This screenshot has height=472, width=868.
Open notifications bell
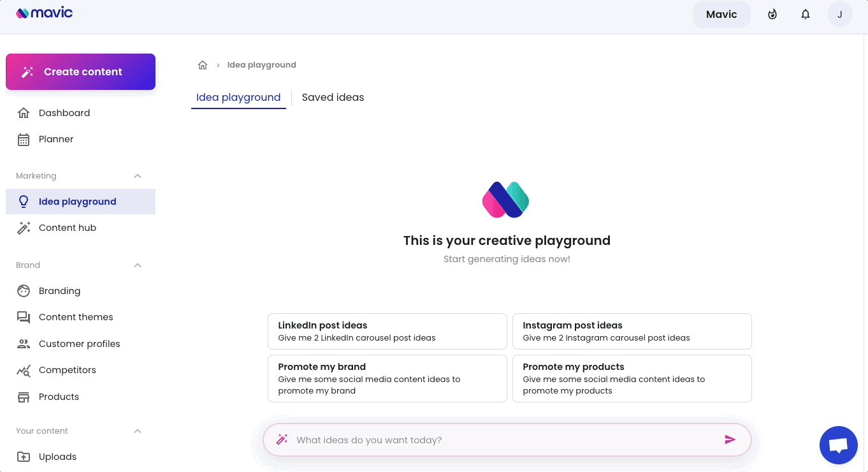pyautogui.click(x=806, y=14)
